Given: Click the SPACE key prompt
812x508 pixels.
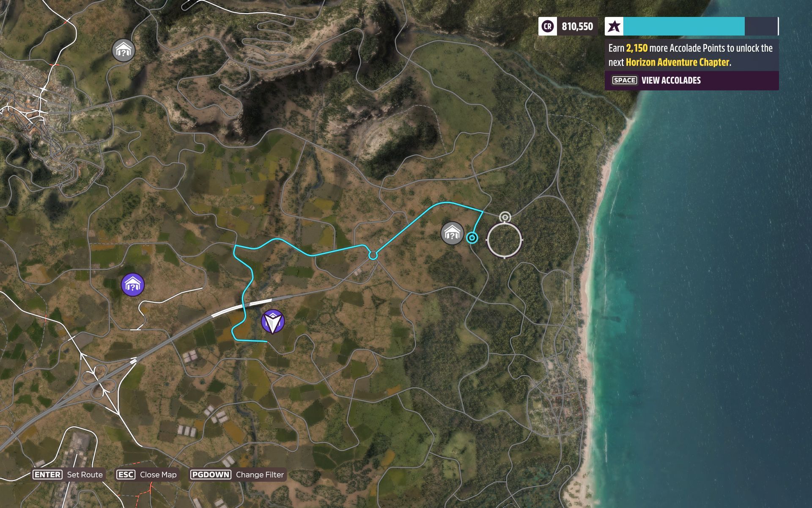Looking at the screenshot, I should coord(624,80).
